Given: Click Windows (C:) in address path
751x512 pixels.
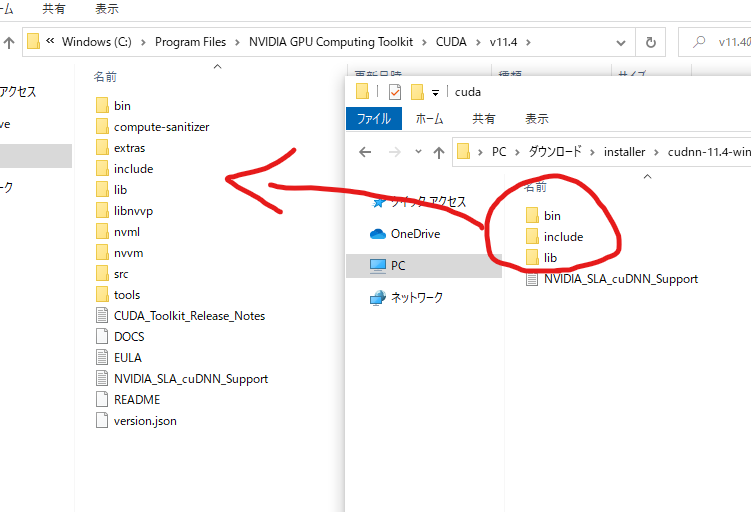Looking at the screenshot, I should 97,42.
